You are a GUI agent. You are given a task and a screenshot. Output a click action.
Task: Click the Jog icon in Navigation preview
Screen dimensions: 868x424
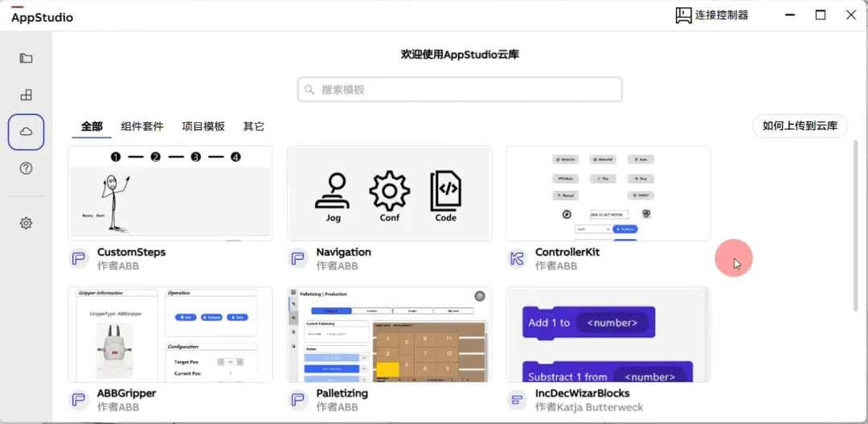[334, 191]
